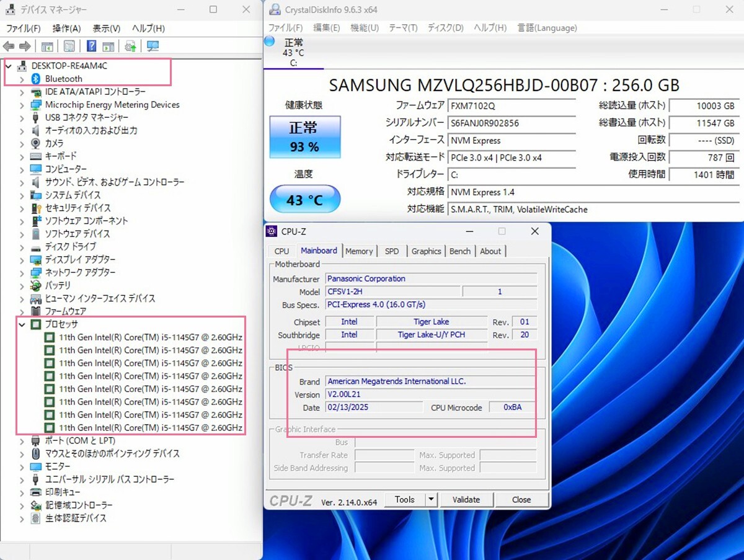Expand USB コネクタ マネージャー

pos(22,118)
